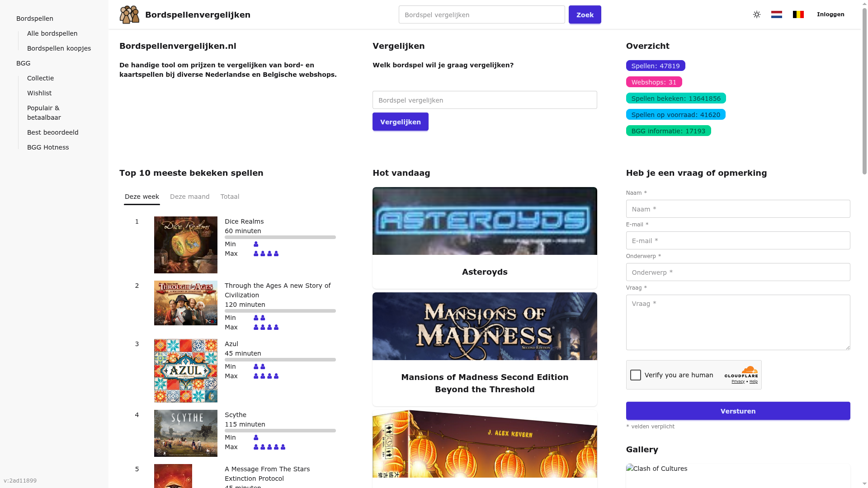Focus the Vergelijken section search field
Screen dimensions: 868x488
(x=485, y=100)
